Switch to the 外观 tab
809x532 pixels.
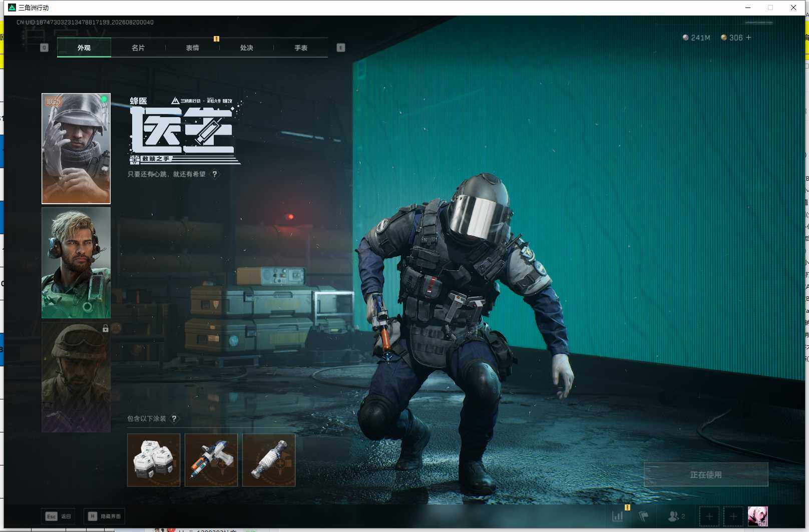84,48
